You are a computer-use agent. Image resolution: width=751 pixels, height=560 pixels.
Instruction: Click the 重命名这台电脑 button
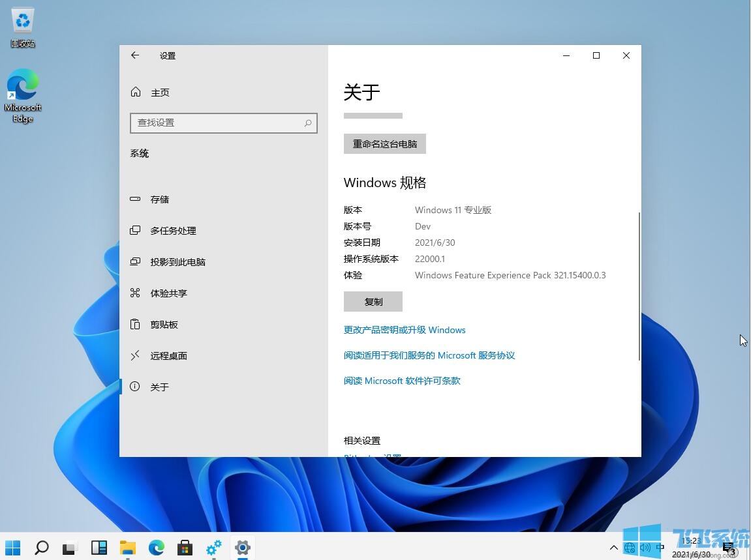[x=384, y=143]
